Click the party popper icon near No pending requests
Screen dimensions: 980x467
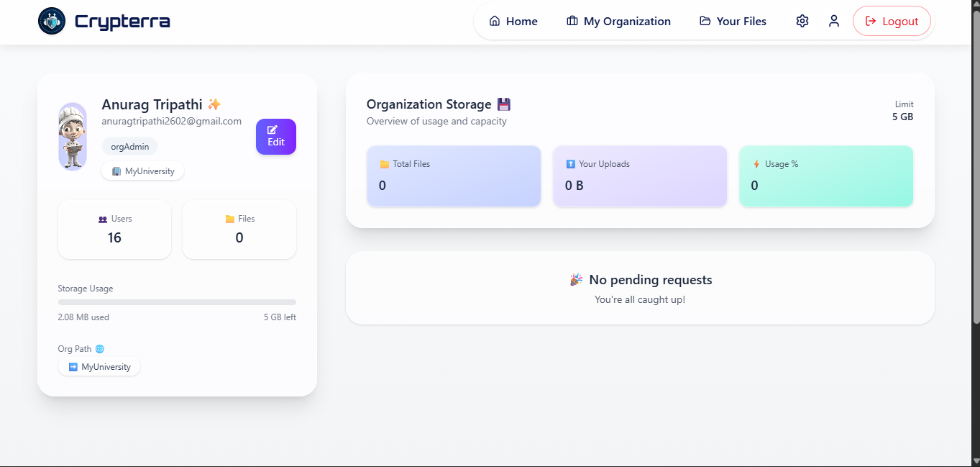[x=576, y=280]
